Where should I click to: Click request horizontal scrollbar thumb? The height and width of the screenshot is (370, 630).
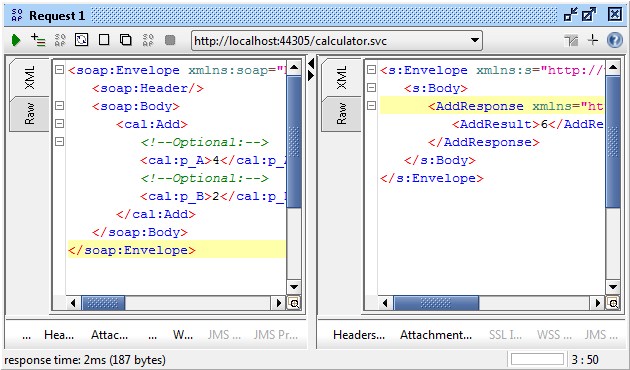click(103, 303)
